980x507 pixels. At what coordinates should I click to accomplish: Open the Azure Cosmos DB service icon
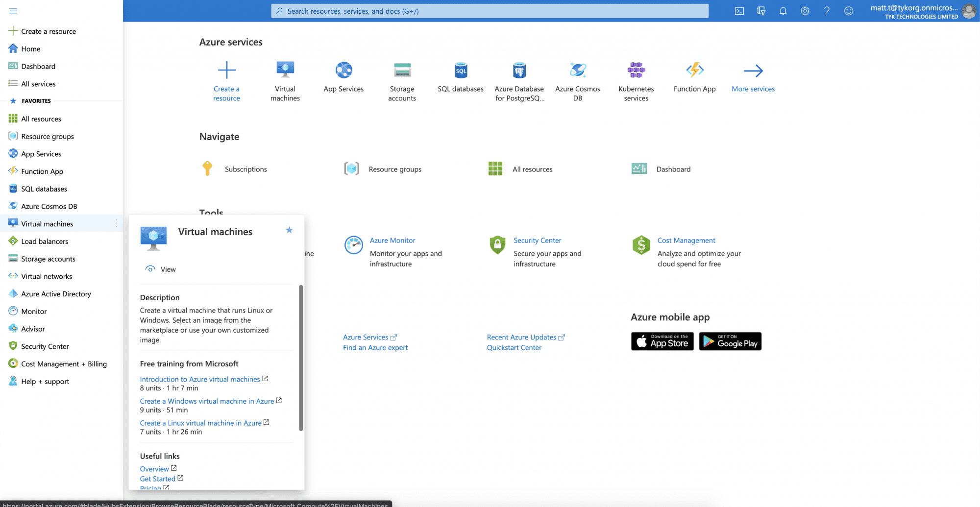pyautogui.click(x=578, y=70)
